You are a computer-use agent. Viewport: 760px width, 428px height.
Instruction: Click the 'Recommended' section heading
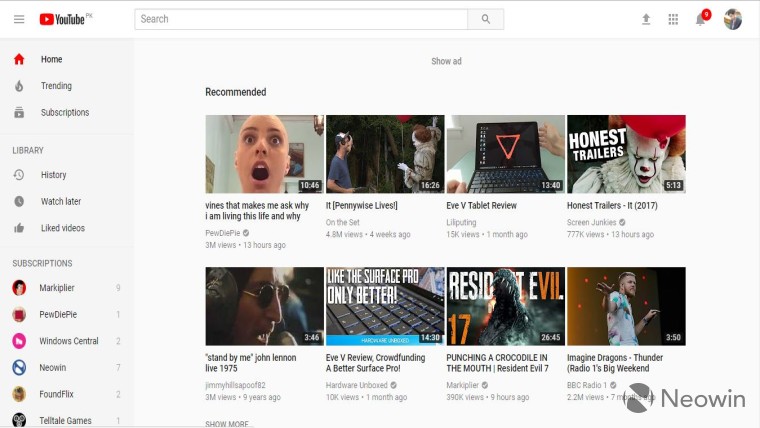[236, 92]
